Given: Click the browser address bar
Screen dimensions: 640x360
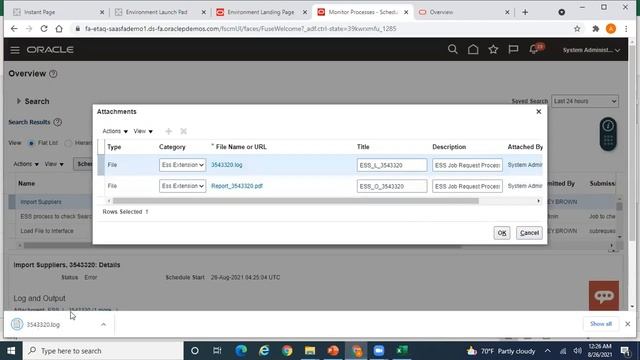Looking at the screenshot, I should (x=320, y=29).
